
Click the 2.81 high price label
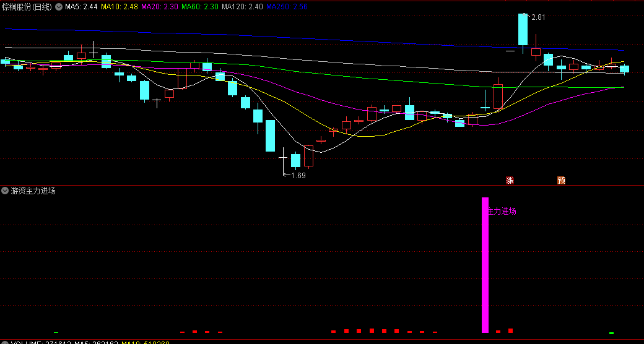[538, 17]
